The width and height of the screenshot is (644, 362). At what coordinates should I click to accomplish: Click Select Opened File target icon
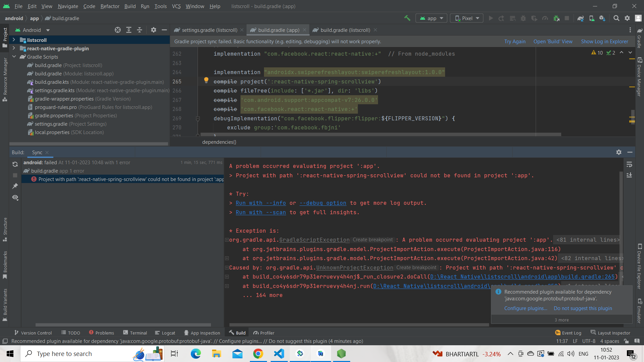click(x=118, y=30)
